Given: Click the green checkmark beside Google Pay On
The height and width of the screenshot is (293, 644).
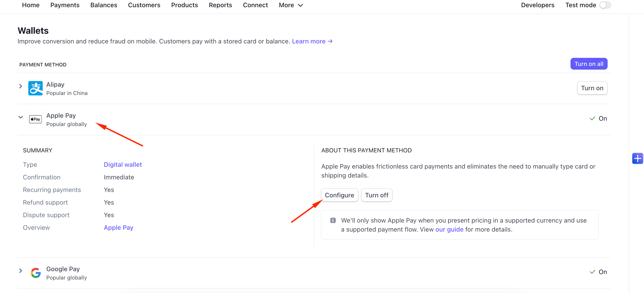Looking at the screenshot, I should (x=592, y=272).
